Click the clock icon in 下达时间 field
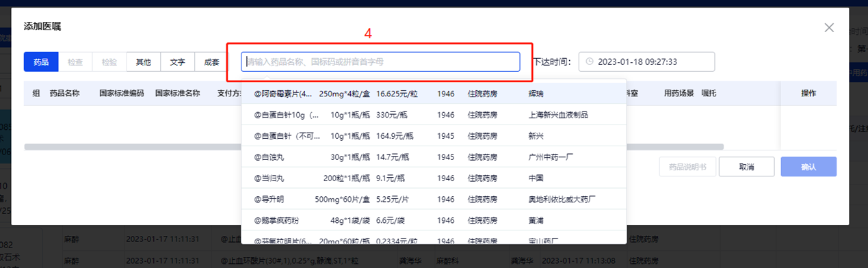 tap(590, 62)
